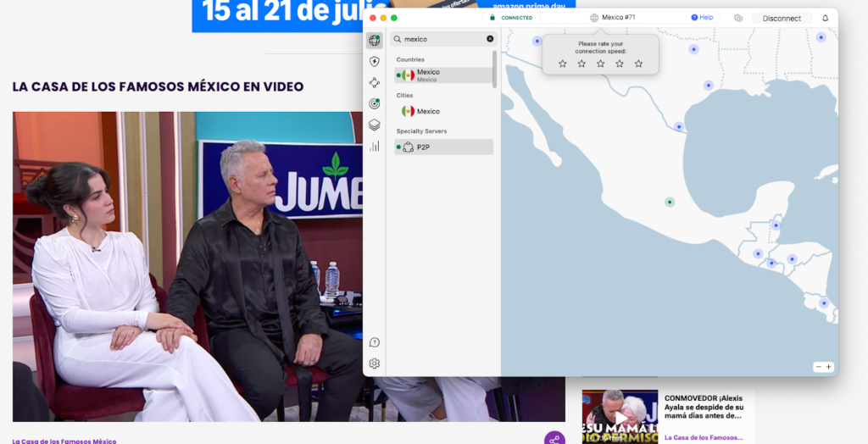
Task: Open Dark Web Monitor target icon
Action: click(374, 103)
